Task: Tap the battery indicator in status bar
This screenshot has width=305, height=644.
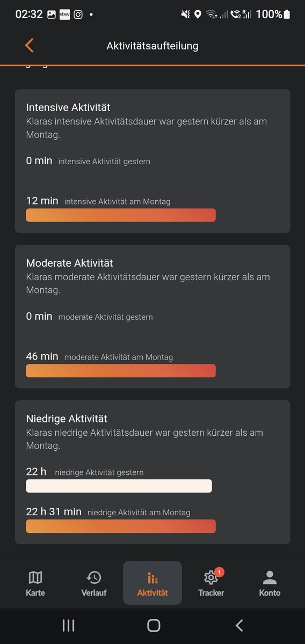Action: coord(288,14)
